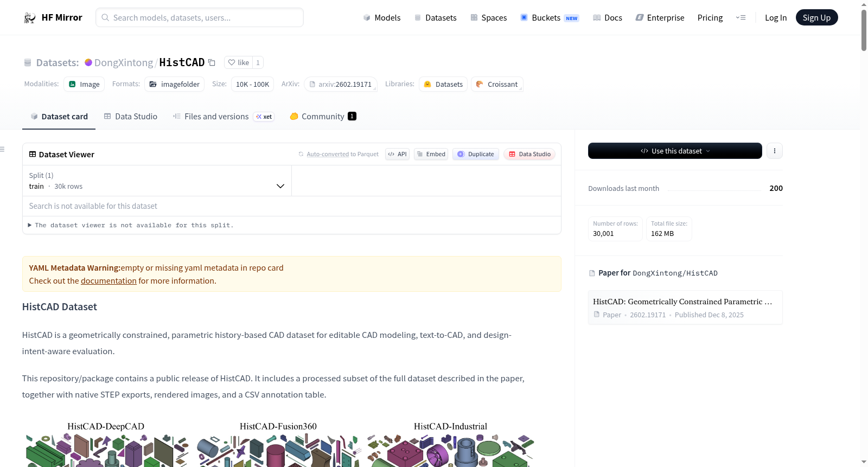Open Datasets page in top navigation

point(436,18)
